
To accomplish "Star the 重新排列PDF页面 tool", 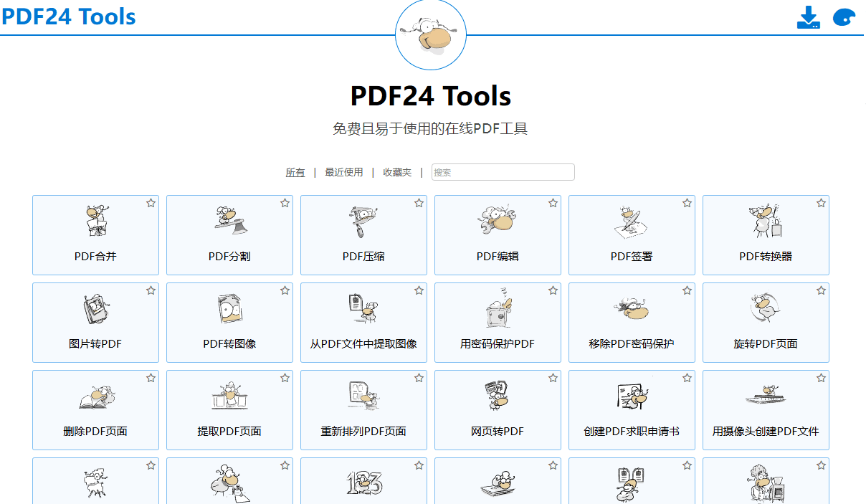I will click(419, 378).
